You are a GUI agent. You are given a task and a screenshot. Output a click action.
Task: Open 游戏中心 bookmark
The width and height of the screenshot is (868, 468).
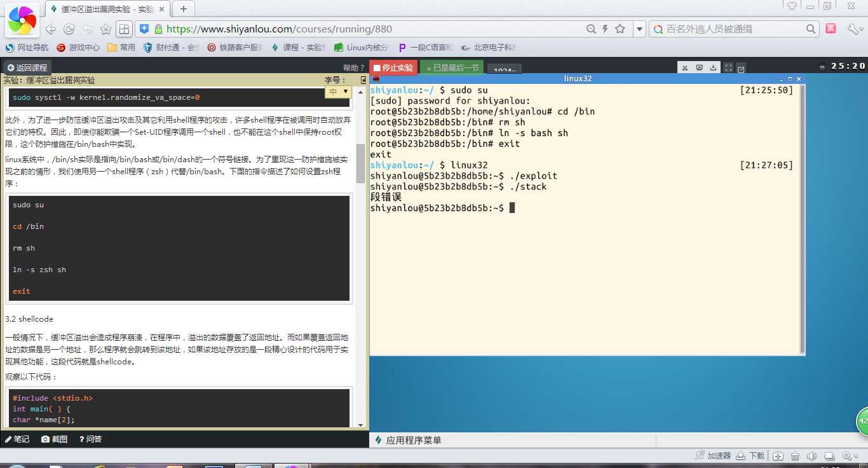(x=78, y=47)
